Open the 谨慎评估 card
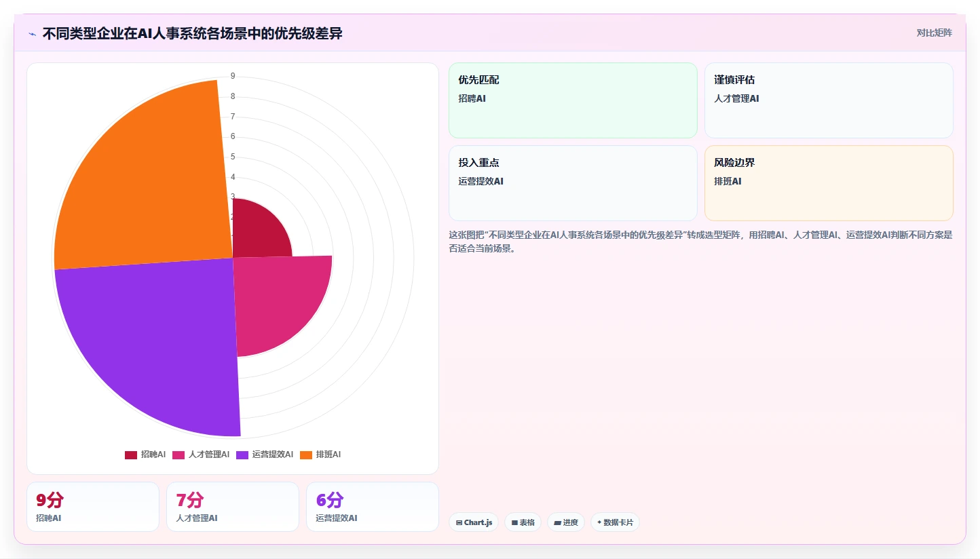The height and width of the screenshot is (559, 980). 829,100
